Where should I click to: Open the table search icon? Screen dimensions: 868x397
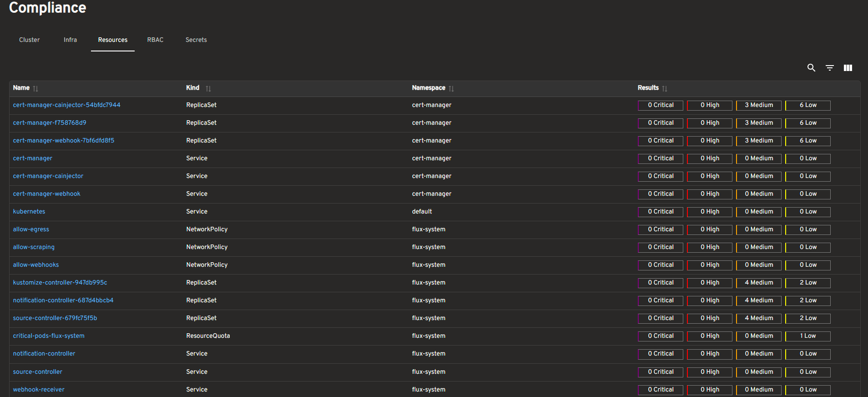coord(811,68)
